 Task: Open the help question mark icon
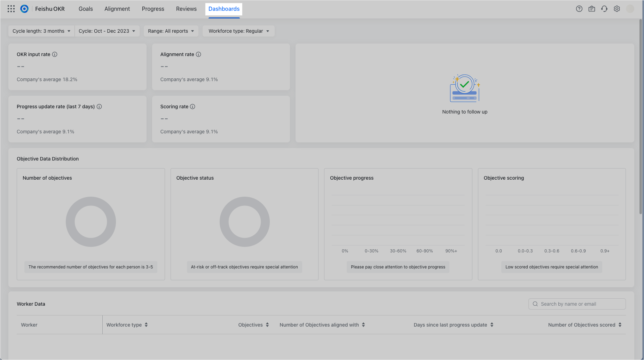(x=579, y=9)
